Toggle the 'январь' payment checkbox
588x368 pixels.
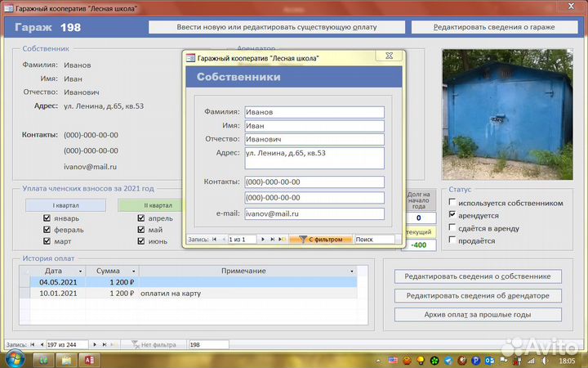(x=47, y=219)
